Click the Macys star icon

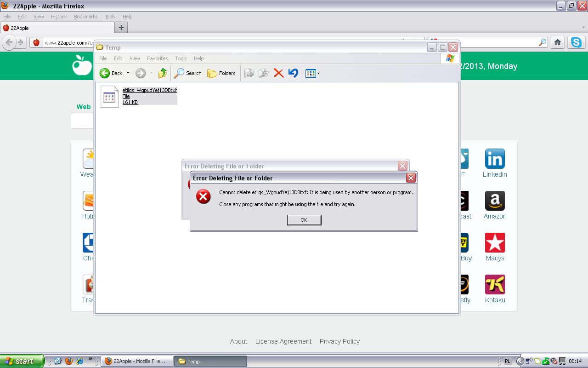tap(495, 242)
